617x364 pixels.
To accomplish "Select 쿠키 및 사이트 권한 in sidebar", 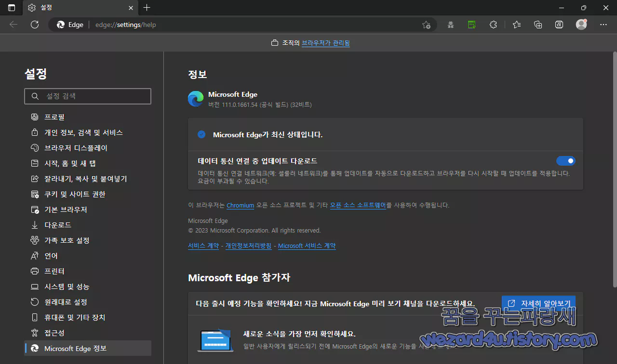I will click(x=88, y=194).
